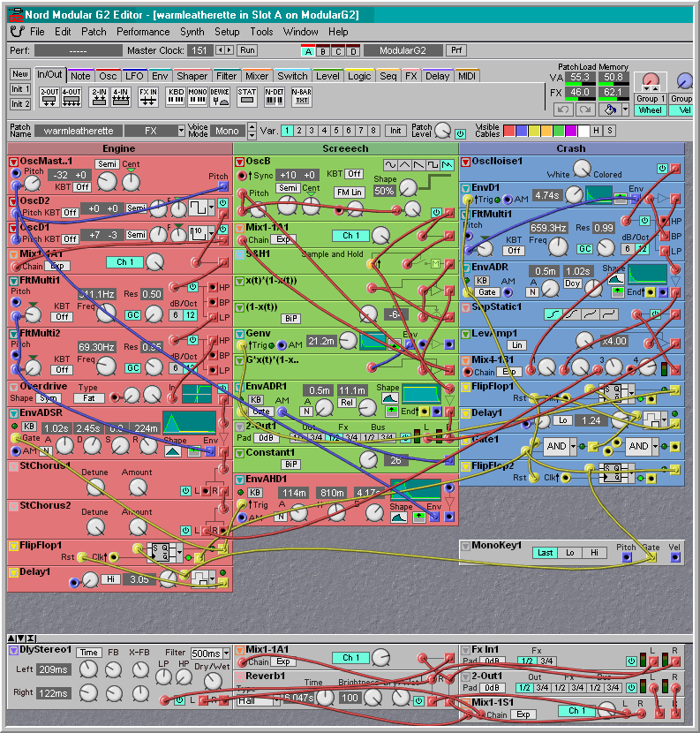
Task: Click the Wheel Group 1 red knob
Action: (x=650, y=81)
